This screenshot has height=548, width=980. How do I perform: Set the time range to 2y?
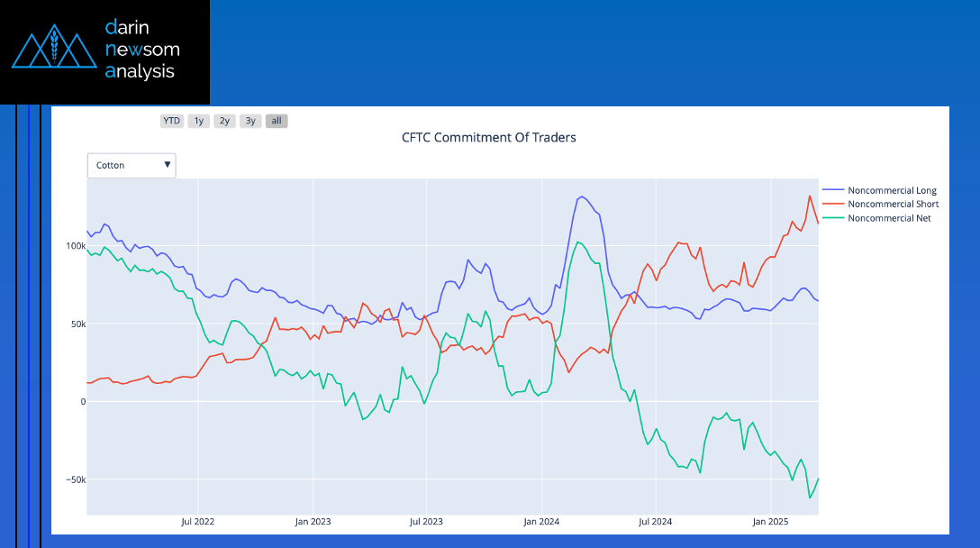[x=224, y=121]
